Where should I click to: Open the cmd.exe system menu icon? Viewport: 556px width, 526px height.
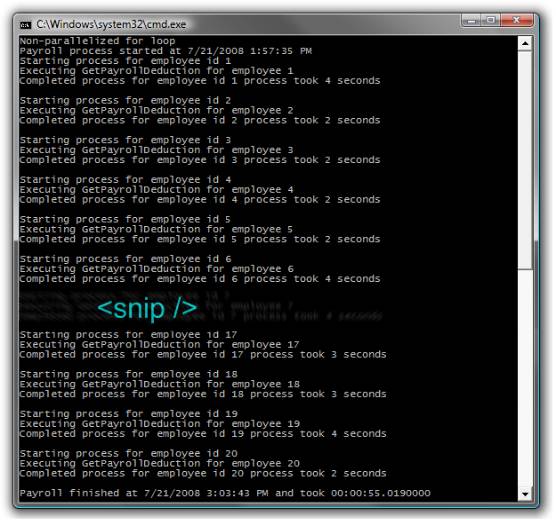[x=26, y=25]
